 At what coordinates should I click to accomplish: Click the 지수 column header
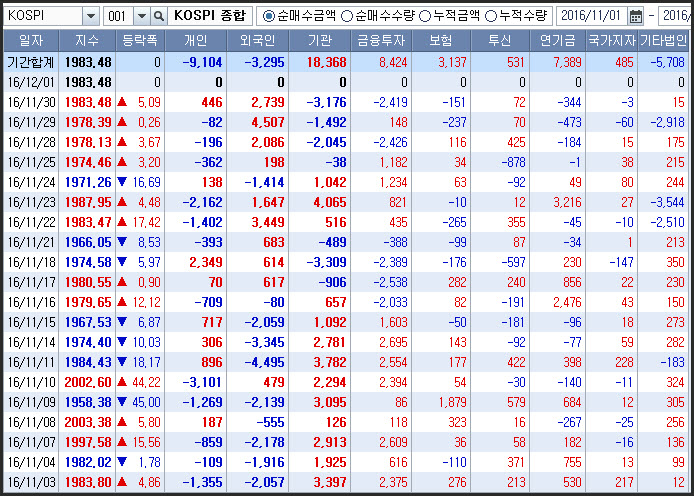(x=87, y=41)
